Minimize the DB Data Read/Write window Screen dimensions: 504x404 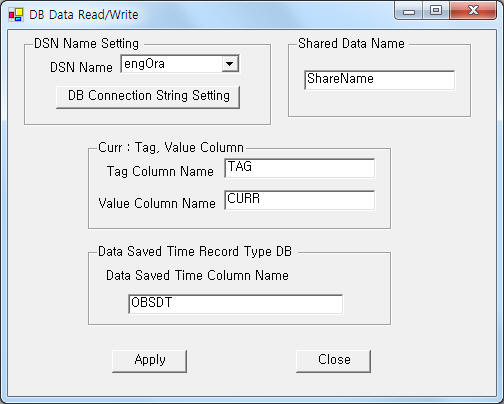point(409,11)
